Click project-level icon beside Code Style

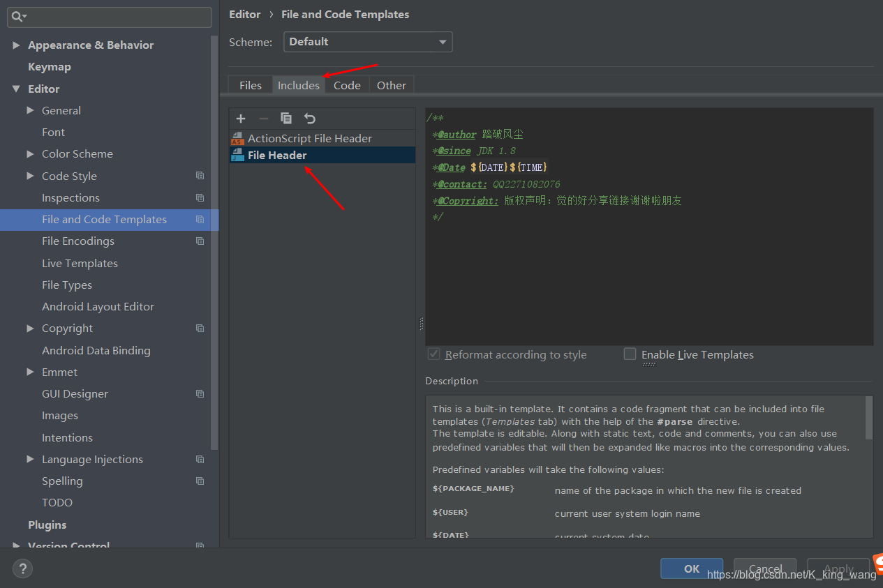tap(200, 176)
